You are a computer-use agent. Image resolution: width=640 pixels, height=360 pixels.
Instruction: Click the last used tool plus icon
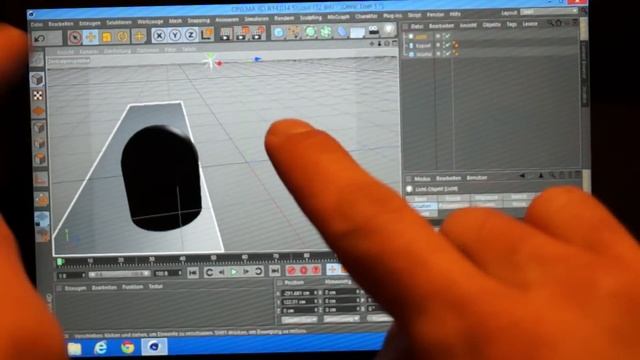139,36
